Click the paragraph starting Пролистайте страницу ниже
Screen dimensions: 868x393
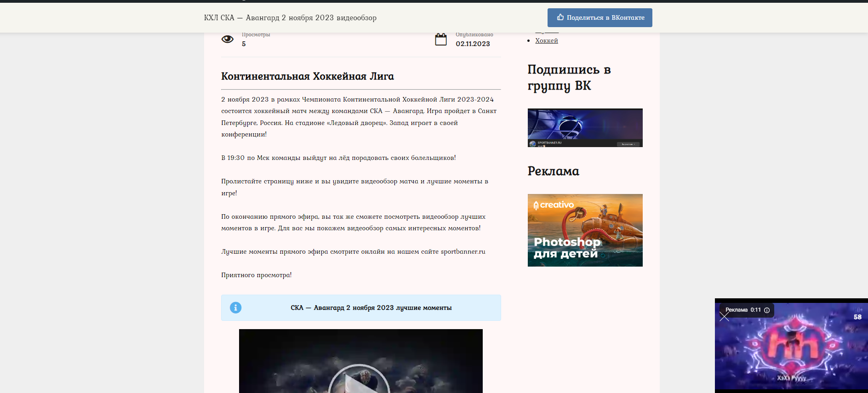click(x=355, y=187)
